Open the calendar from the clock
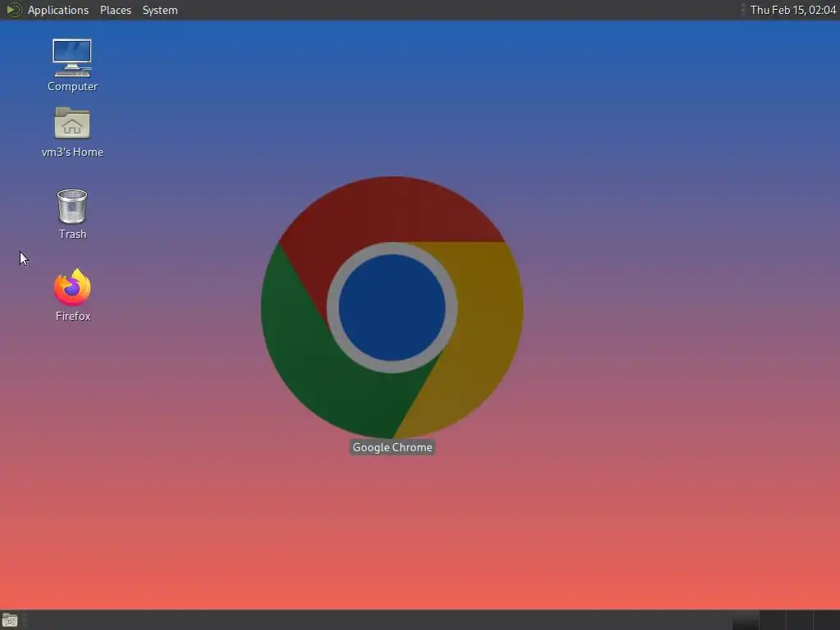This screenshot has height=630, width=840. click(x=793, y=10)
